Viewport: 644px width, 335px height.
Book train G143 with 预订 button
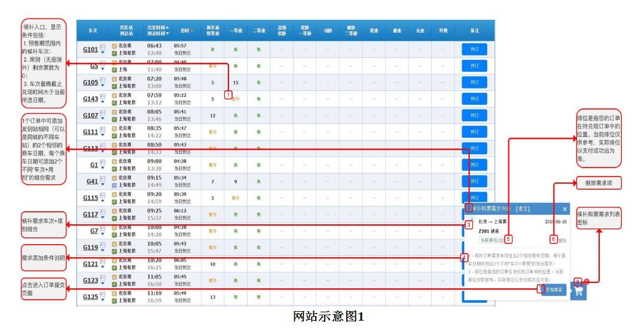pos(474,99)
